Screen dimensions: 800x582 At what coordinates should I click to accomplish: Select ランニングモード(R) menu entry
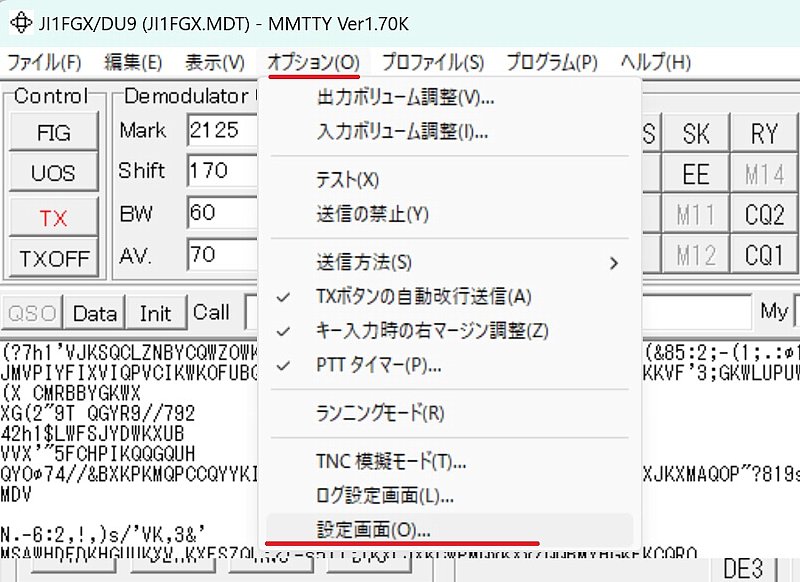pos(449,413)
